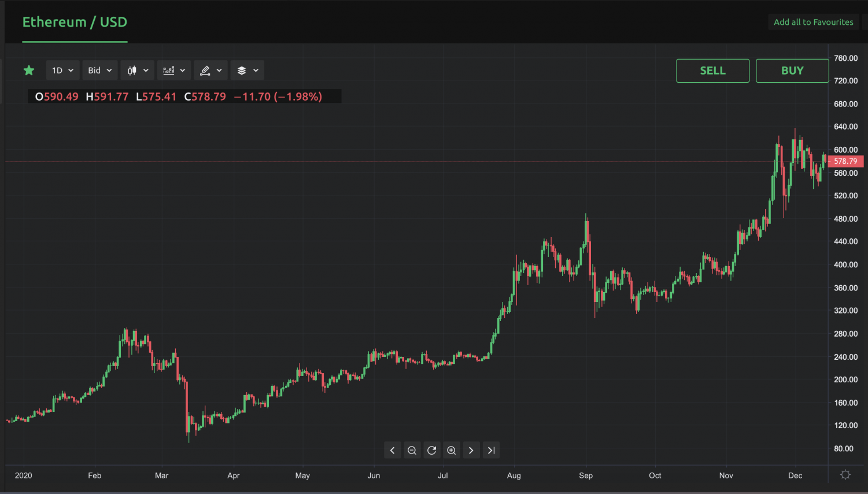The height and width of the screenshot is (494, 868).
Task: Jump to latest bar icon
Action: (491, 450)
